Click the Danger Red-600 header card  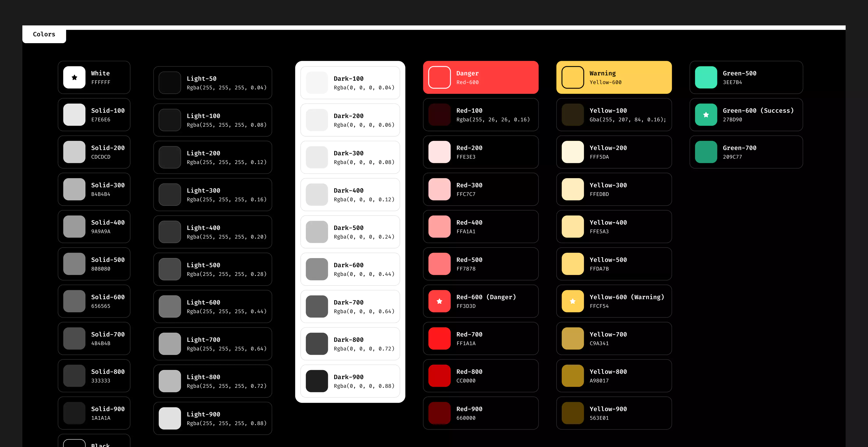[x=480, y=78]
